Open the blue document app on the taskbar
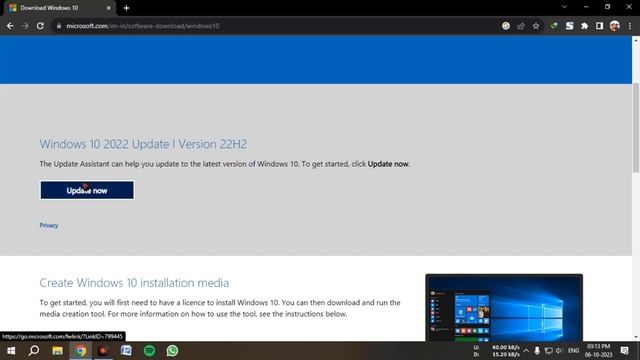The height and width of the screenshot is (360, 640). coord(127,351)
